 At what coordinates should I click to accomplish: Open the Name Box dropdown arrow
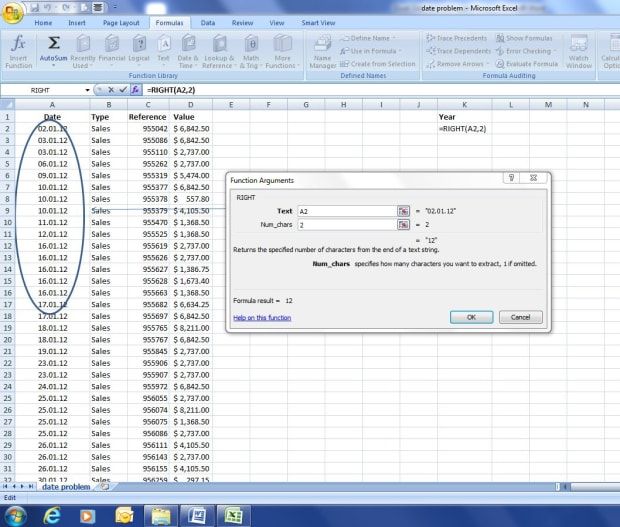(87, 90)
